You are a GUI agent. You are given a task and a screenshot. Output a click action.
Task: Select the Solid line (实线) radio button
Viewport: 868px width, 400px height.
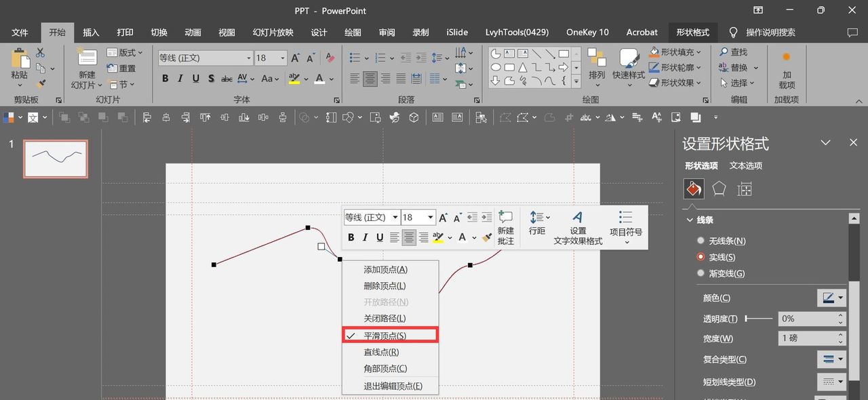click(701, 257)
